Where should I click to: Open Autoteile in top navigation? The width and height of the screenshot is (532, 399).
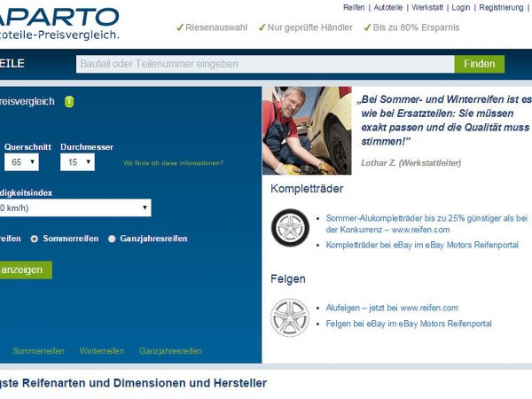pyautogui.click(x=388, y=7)
